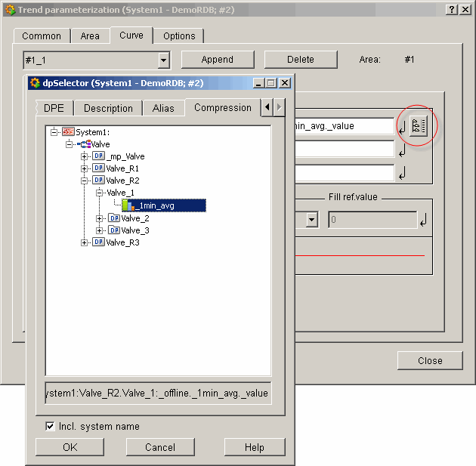Click the enter arrow beside second field

pyautogui.click(x=402, y=150)
